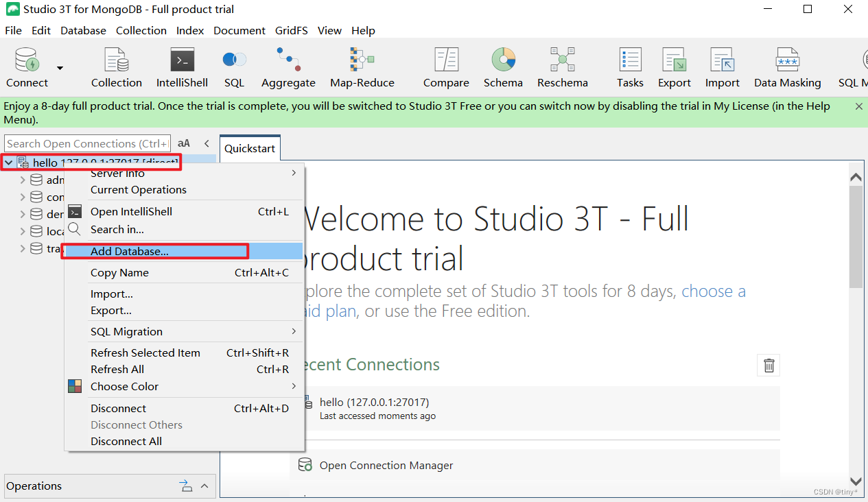The image size is (868, 502).
Task: Open the Help menu
Action: tap(363, 30)
